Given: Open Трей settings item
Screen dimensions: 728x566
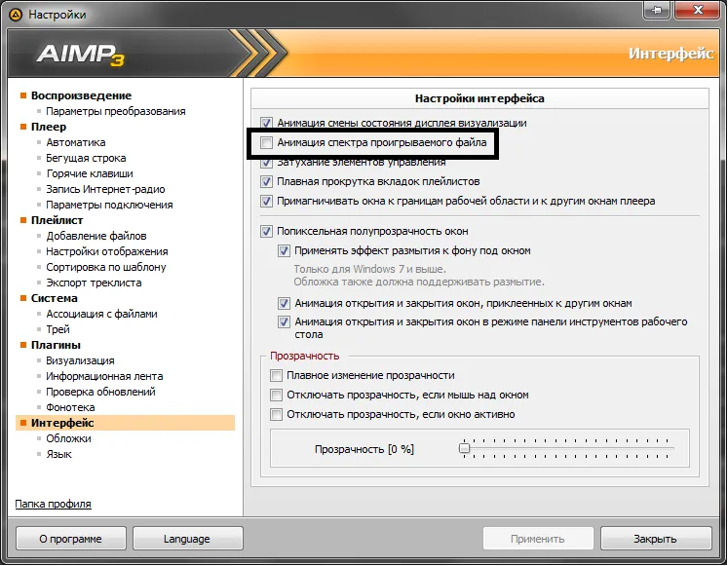Looking at the screenshot, I should pyautogui.click(x=57, y=330).
